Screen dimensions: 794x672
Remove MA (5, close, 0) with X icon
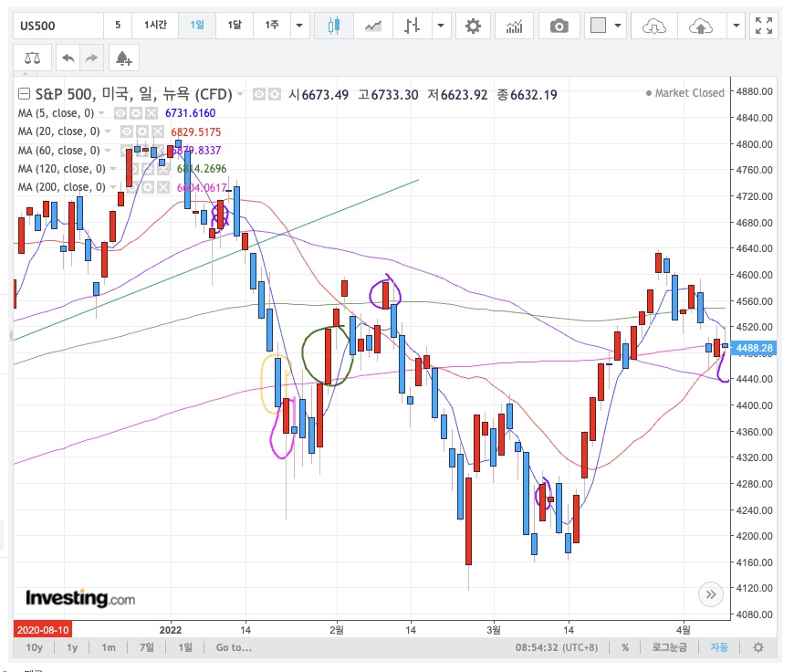tap(151, 113)
